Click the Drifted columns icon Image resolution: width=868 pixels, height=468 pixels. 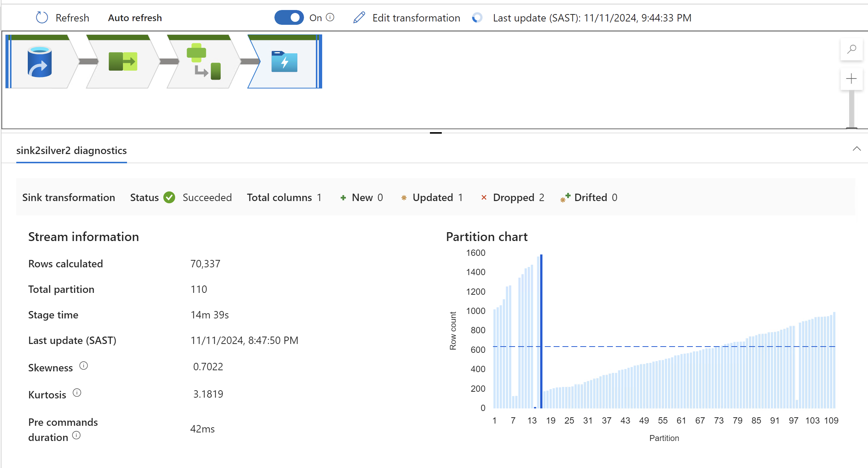tap(565, 198)
